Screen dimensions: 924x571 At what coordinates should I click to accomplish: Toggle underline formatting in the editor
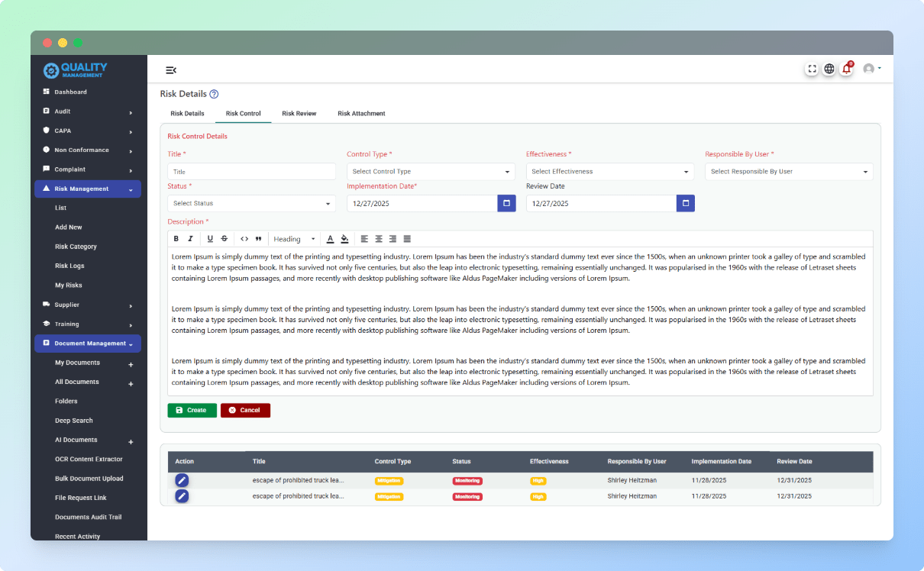point(210,239)
